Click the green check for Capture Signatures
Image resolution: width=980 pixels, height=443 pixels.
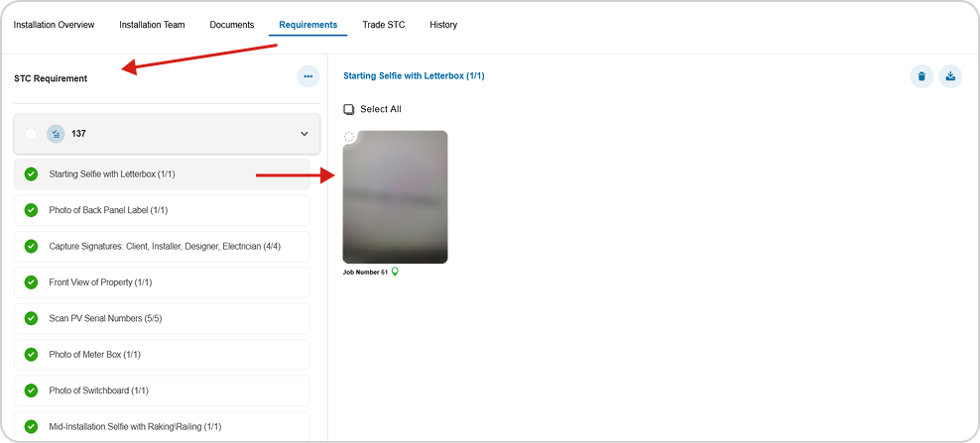[31, 246]
